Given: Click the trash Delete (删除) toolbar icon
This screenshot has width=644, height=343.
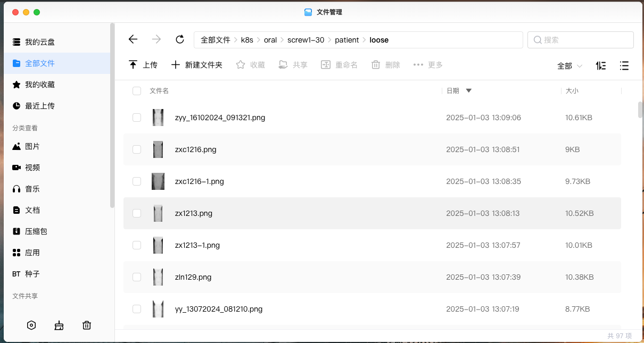Looking at the screenshot, I should [x=376, y=65].
